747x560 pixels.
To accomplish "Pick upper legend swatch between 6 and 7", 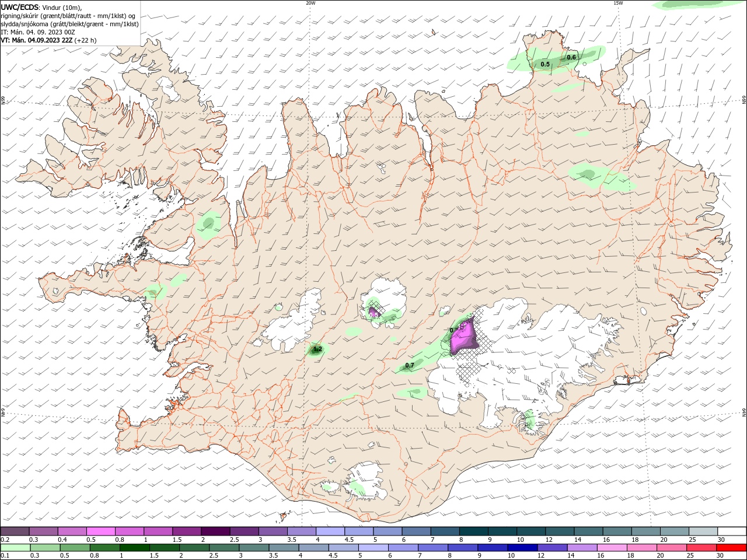I will click(416, 531).
